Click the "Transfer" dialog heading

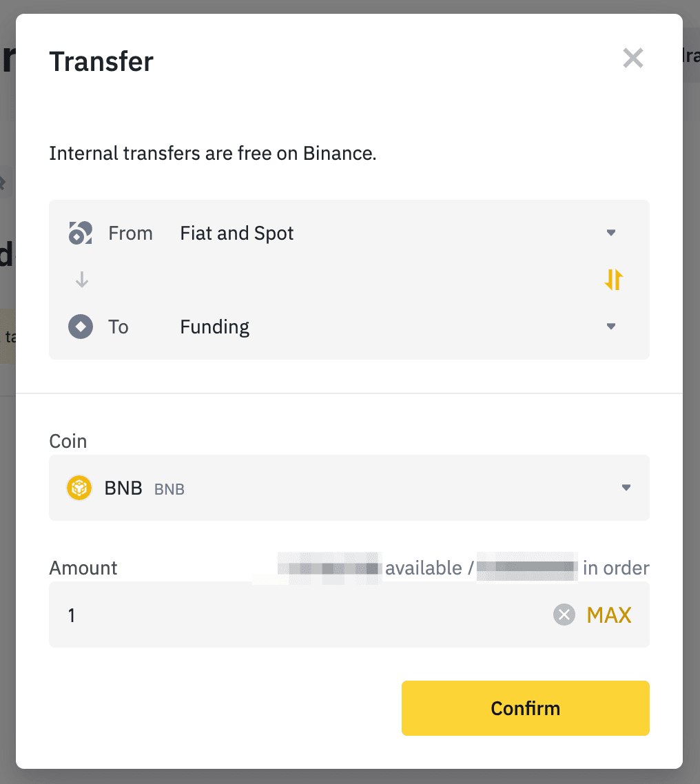tap(101, 61)
